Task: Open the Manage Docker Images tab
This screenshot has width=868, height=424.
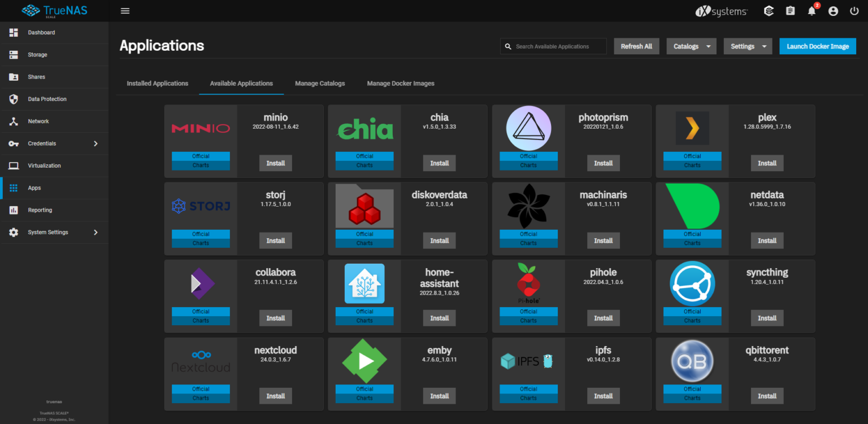Action: pyautogui.click(x=401, y=83)
